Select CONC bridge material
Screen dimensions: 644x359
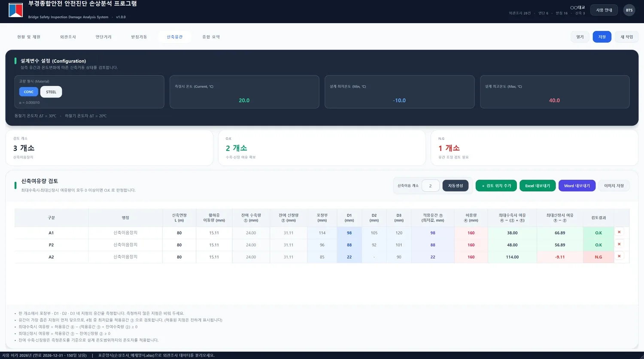click(29, 92)
